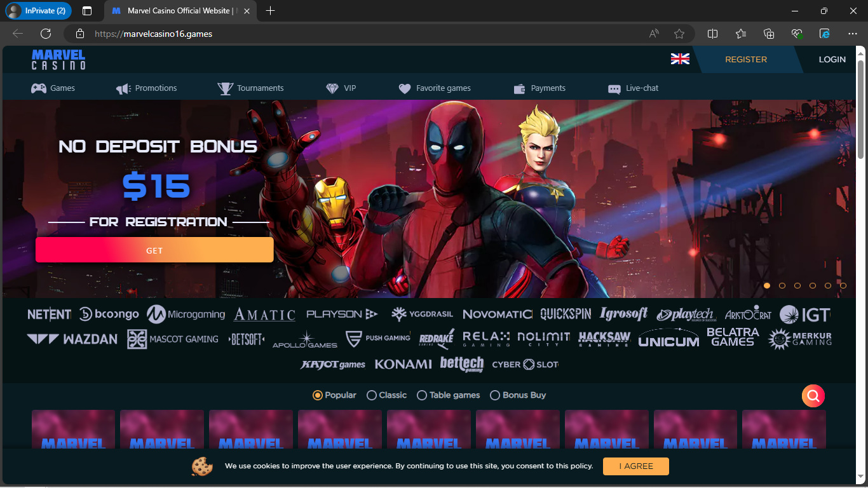Click I AGREE on cookie notice

click(635, 466)
